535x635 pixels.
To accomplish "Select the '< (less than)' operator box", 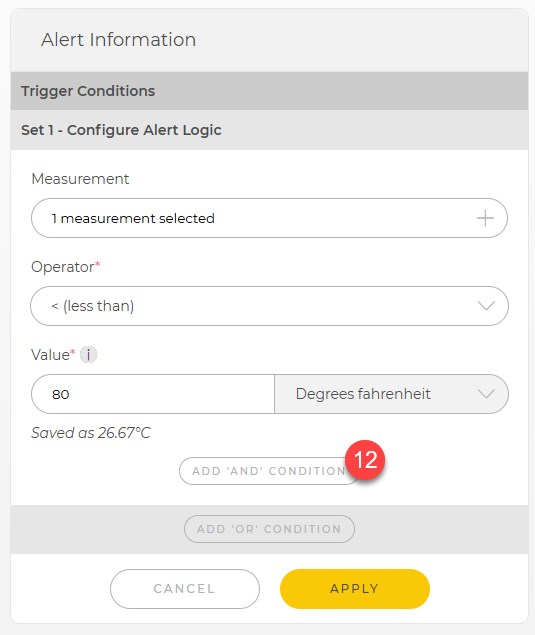I will 269,306.
